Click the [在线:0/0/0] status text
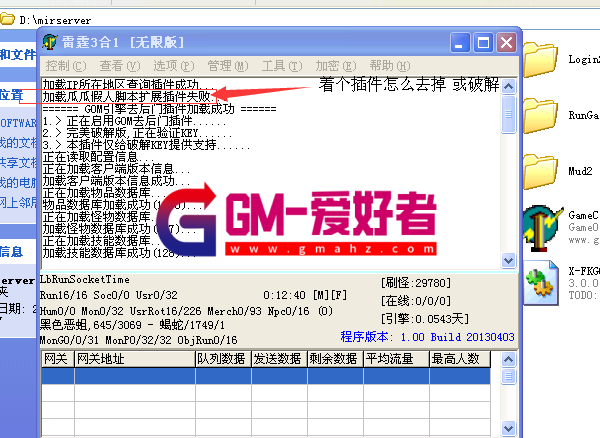600x438 pixels. click(x=416, y=301)
